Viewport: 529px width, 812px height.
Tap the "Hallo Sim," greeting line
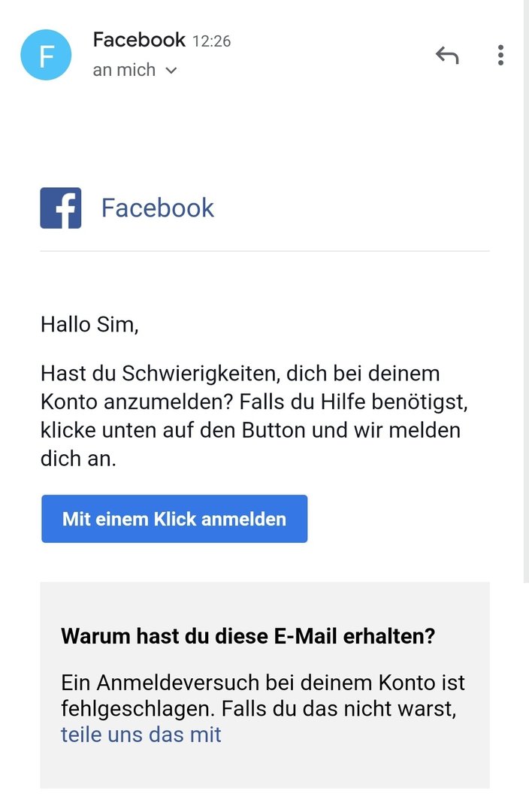[x=89, y=325]
